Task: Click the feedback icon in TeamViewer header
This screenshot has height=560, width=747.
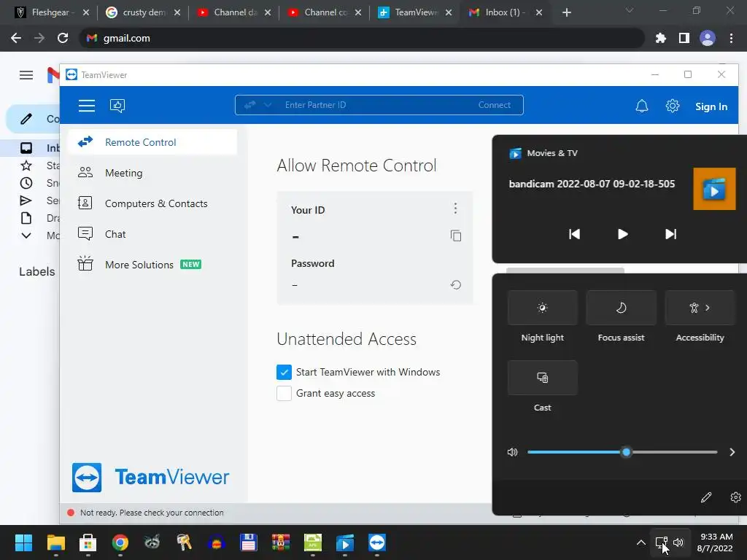Action: (x=117, y=105)
